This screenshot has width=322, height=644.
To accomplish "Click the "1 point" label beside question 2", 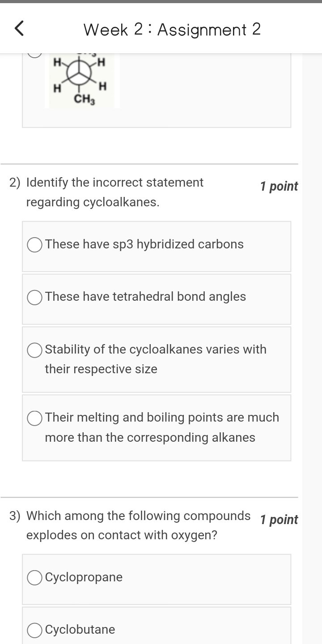I will pos(278,186).
